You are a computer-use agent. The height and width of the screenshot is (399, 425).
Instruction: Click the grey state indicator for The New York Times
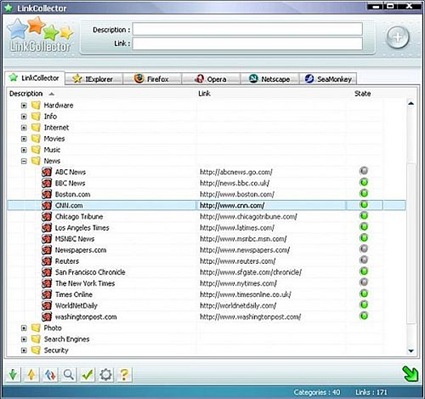364,282
